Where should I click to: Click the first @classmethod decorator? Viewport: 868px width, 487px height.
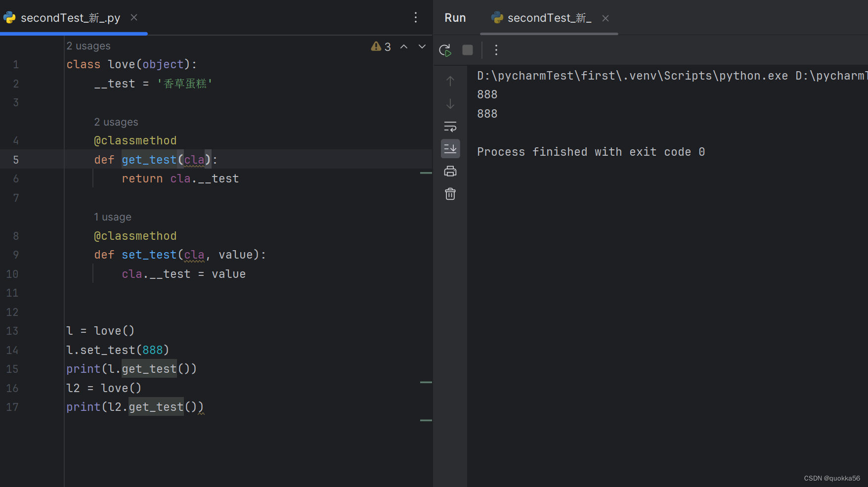(x=135, y=140)
